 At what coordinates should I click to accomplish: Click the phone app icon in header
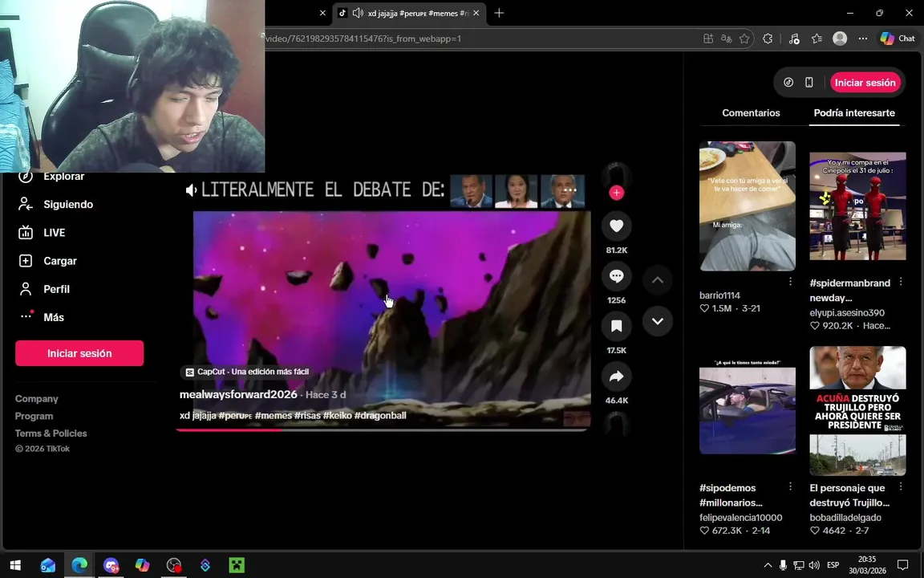click(809, 83)
